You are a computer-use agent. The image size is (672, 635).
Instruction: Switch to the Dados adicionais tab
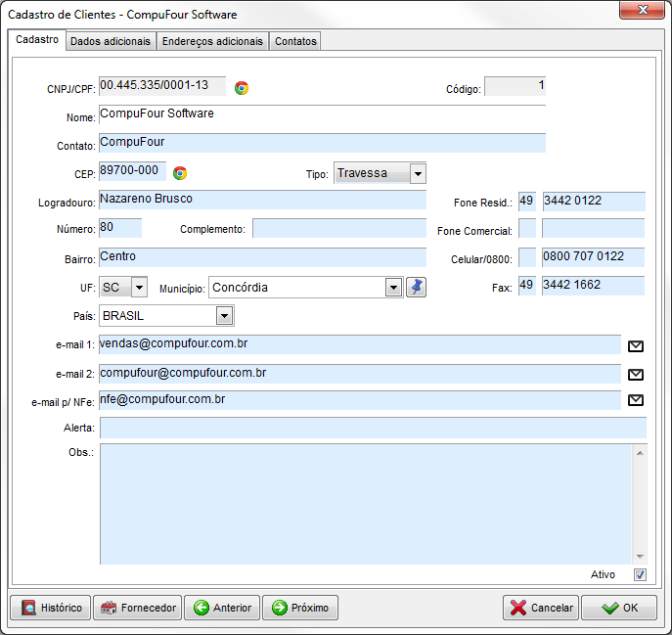click(112, 41)
